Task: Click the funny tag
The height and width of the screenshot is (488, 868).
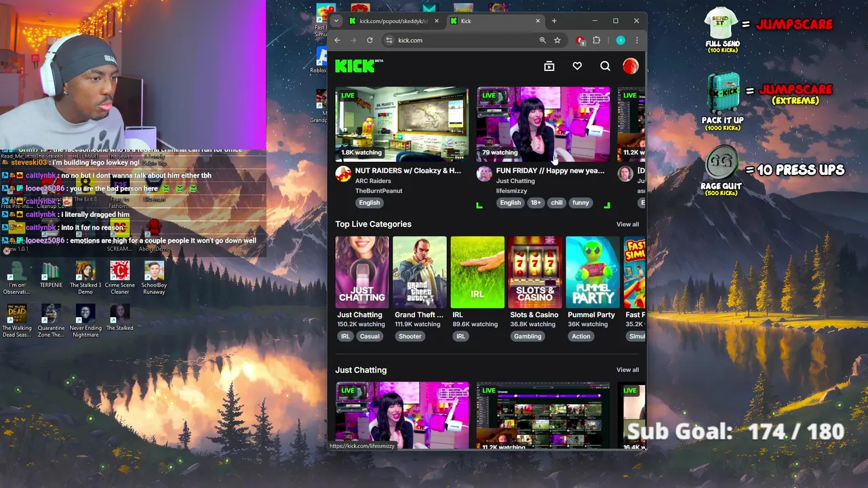Action: point(580,203)
